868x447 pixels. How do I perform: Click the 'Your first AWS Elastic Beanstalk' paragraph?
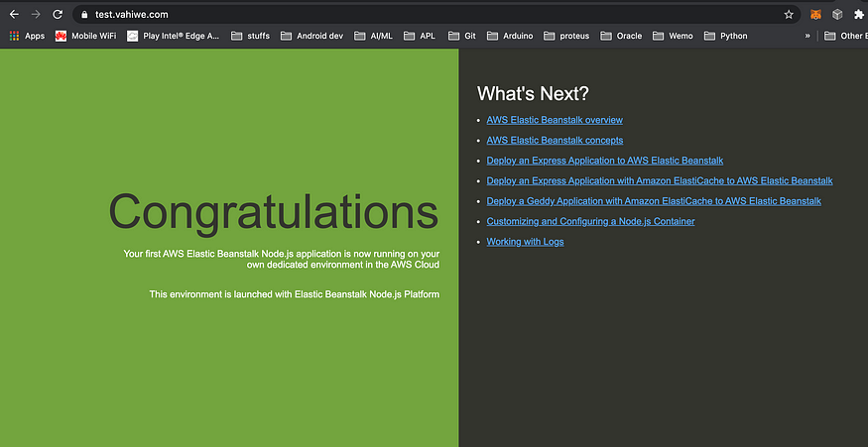pos(281,260)
